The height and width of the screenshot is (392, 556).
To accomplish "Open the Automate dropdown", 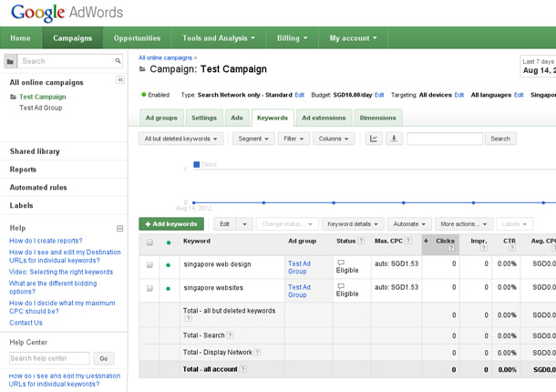I will [409, 224].
